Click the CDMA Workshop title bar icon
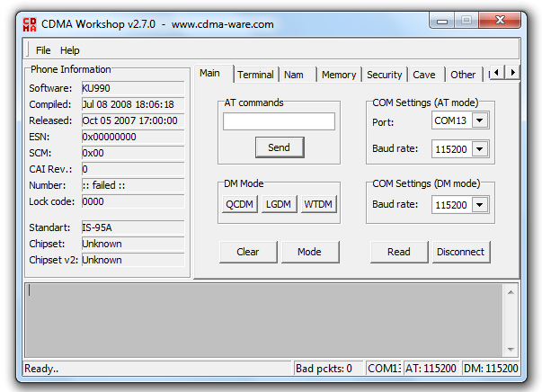 pyautogui.click(x=30, y=24)
